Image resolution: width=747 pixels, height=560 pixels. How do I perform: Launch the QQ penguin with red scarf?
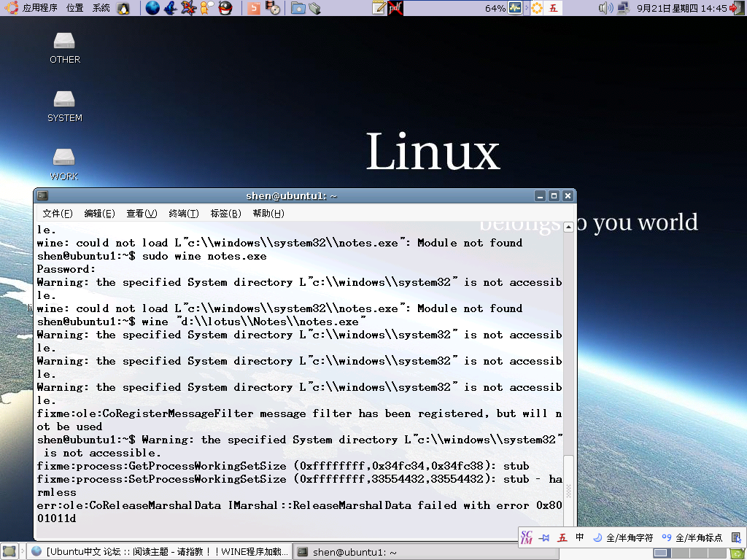(225, 7)
